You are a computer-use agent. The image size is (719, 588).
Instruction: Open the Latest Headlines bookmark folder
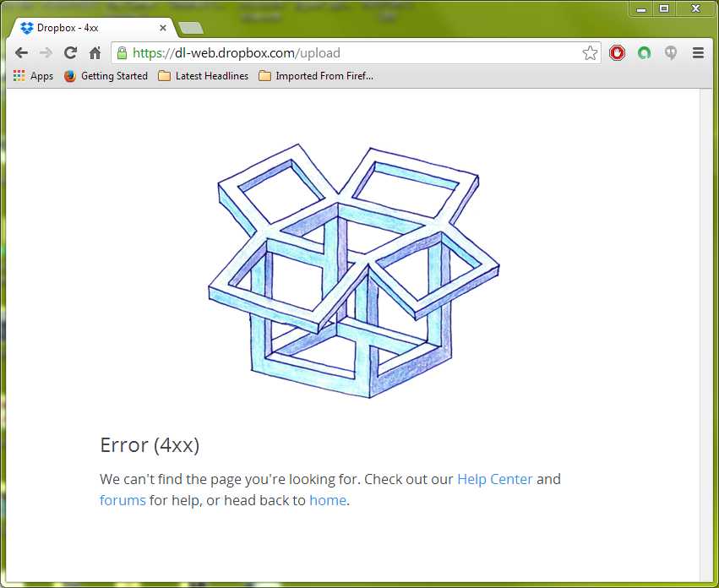pyautogui.click(x=203, y=76)
